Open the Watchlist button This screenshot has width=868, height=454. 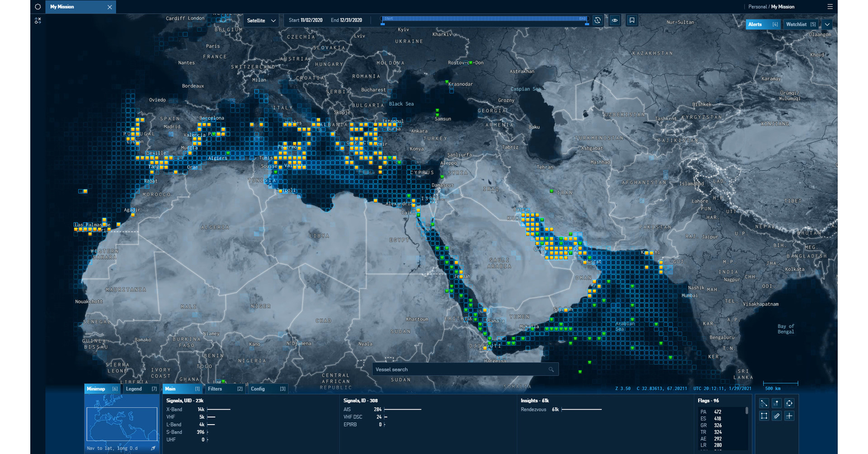click(800, 24)
